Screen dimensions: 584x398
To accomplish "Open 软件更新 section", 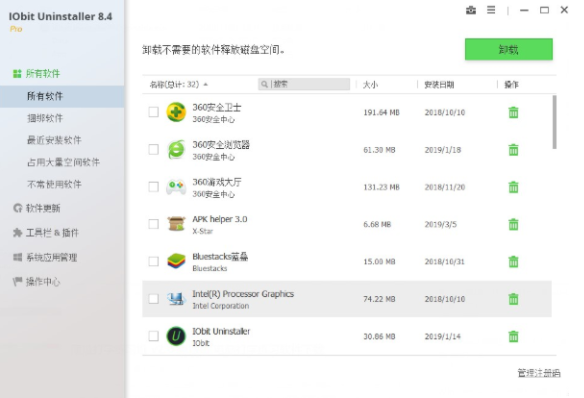I will coord(36,208).
